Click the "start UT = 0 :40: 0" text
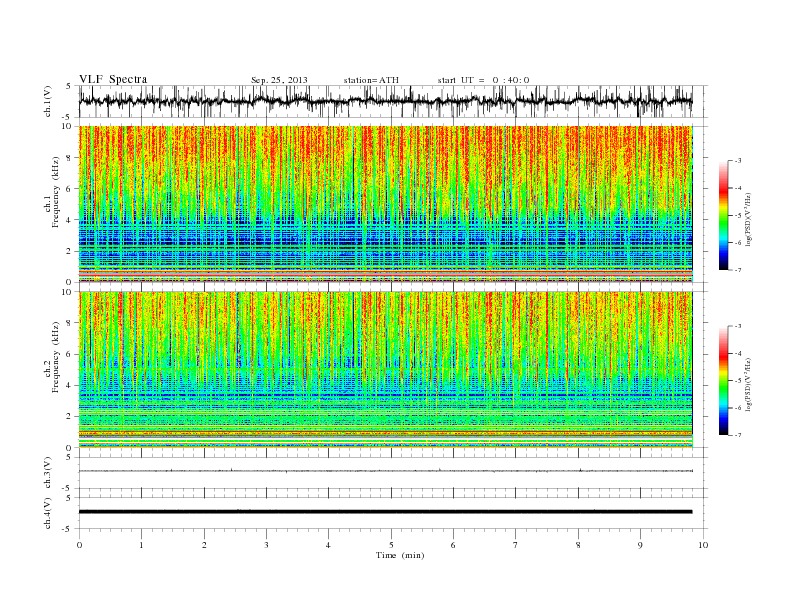The height and width of the screenshot is (612, 792). (483, 80)
